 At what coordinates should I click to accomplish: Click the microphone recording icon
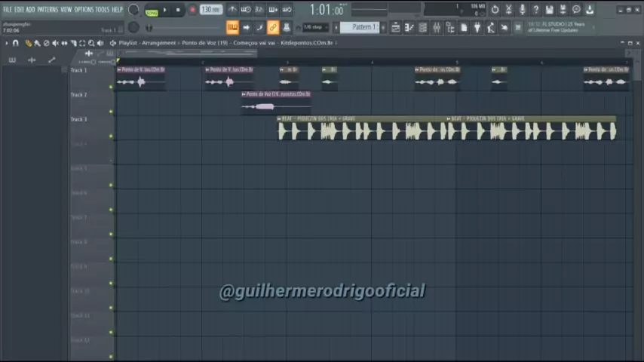coord(522,10)
